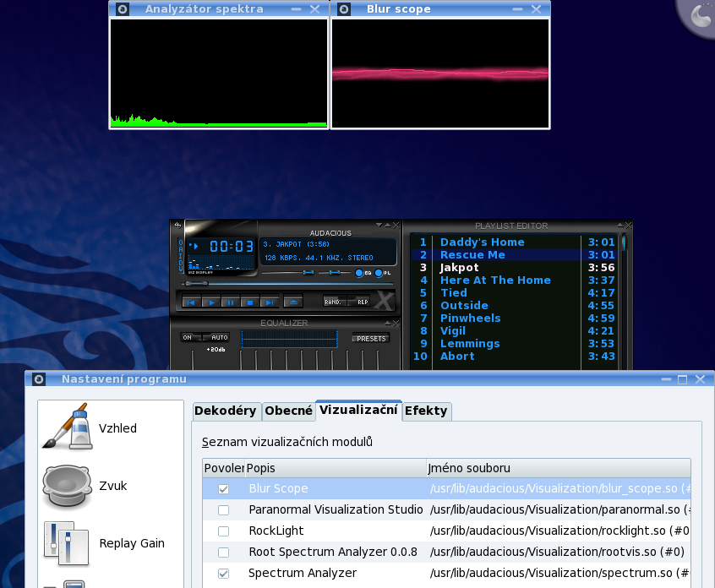Image resolution: width=715 pixels, height=588 pixels.
Task: Click the elapsed time display 00:03
Action: 232,247
